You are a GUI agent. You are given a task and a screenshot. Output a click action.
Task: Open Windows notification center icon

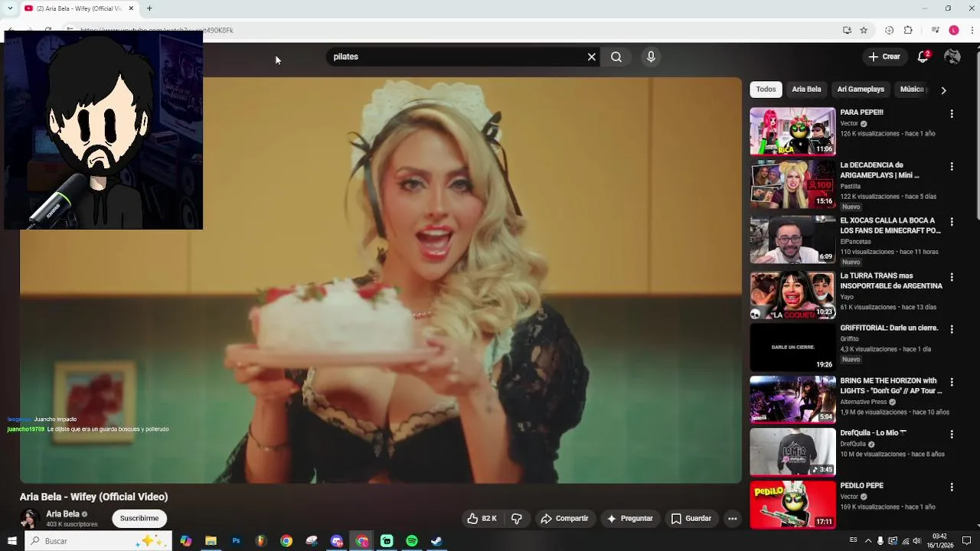click(x=967, y=541)
